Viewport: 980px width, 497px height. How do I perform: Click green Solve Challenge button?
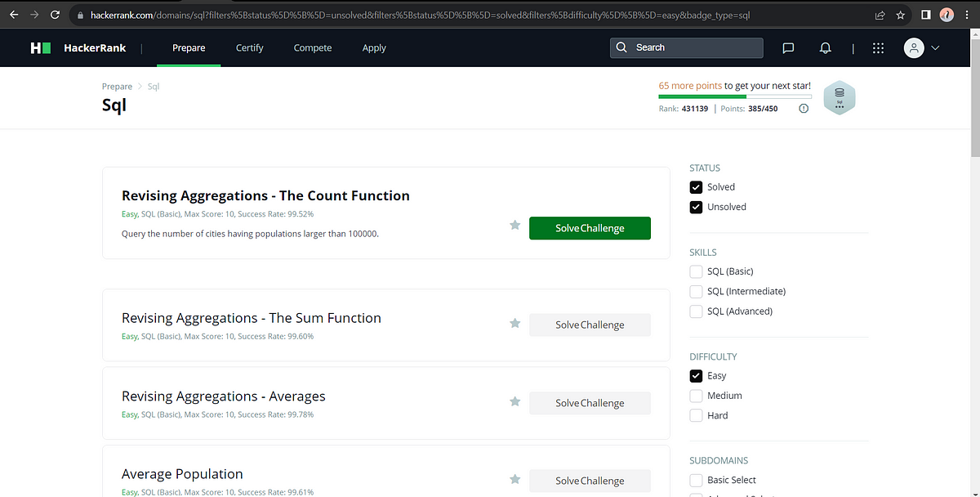coord(590,228)
